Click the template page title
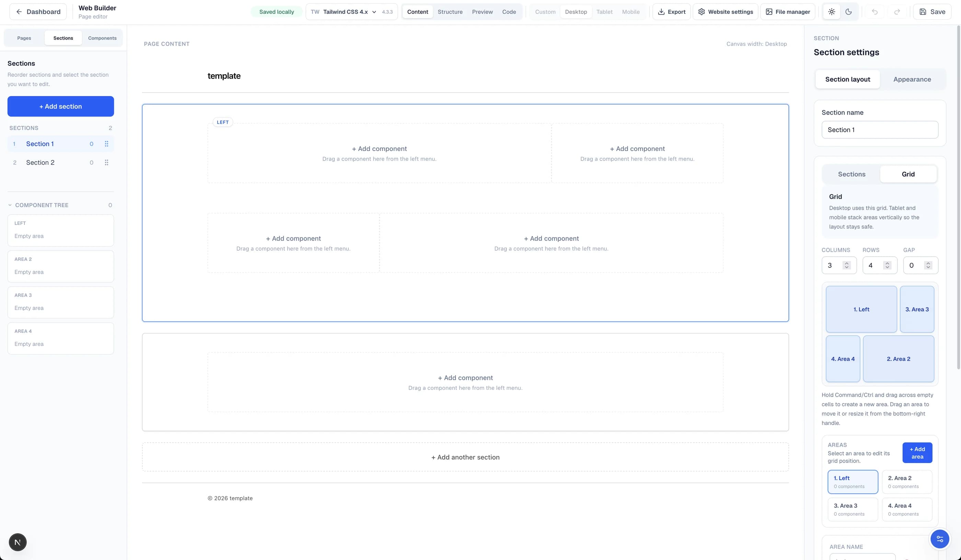Viewport: 961px width, 560px height. pos(224,76)
